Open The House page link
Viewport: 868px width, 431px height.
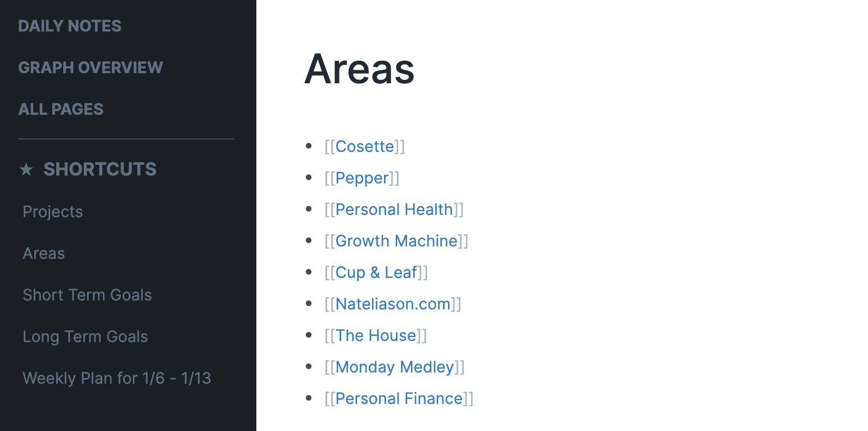[x=376, y=335]
